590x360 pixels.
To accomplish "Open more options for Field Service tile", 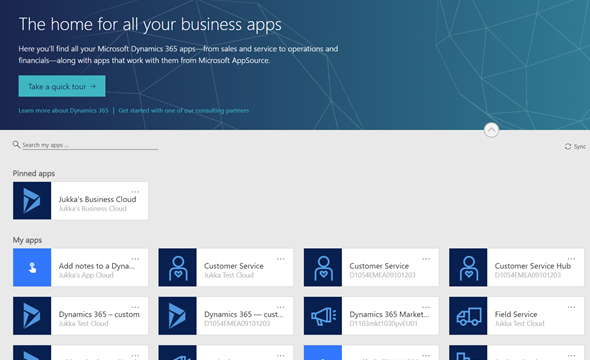I will coord(571,307).
